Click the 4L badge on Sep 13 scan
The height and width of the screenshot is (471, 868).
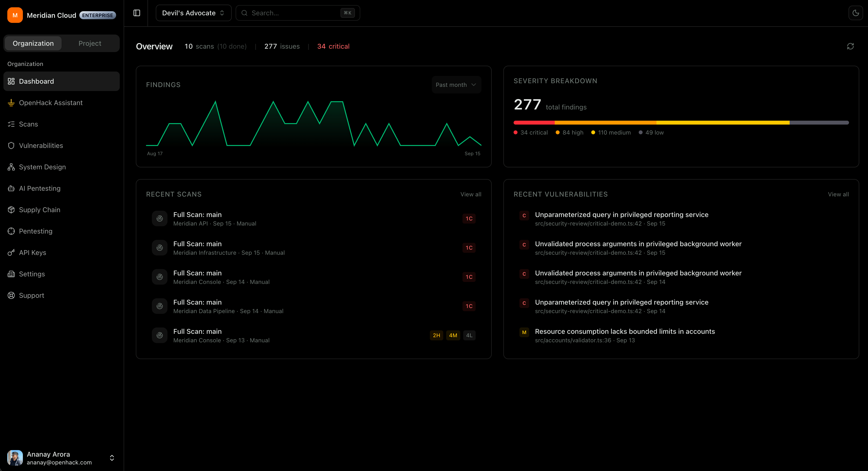click(469, 335)
